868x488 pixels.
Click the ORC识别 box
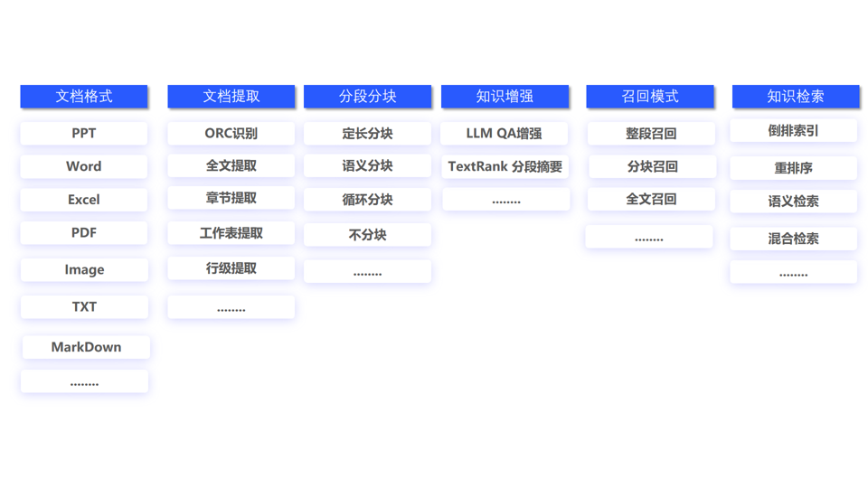click(231, 134)
